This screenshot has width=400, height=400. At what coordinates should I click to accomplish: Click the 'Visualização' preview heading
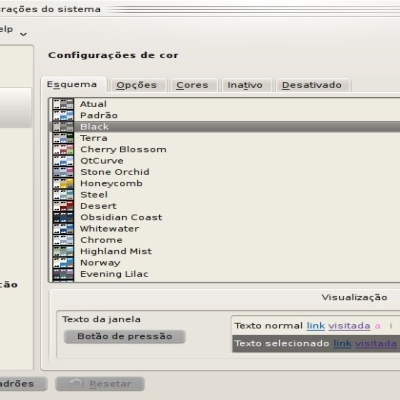point(354,297)
